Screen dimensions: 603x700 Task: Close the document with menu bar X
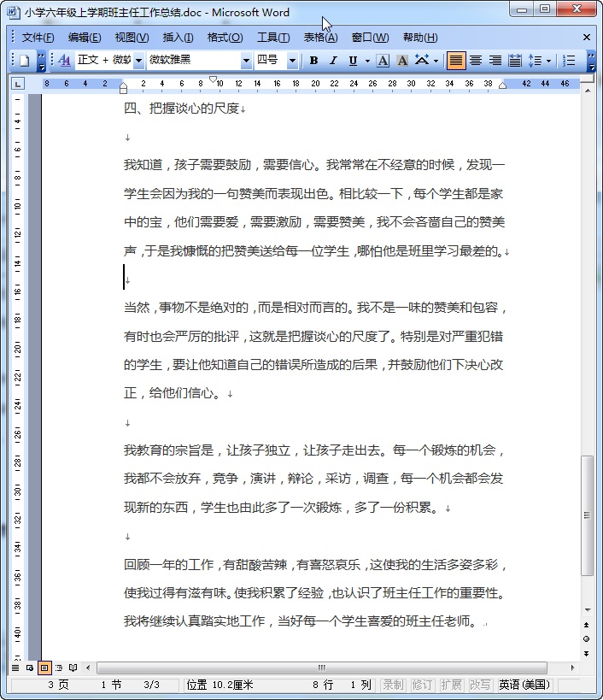[x=587, y=38]
